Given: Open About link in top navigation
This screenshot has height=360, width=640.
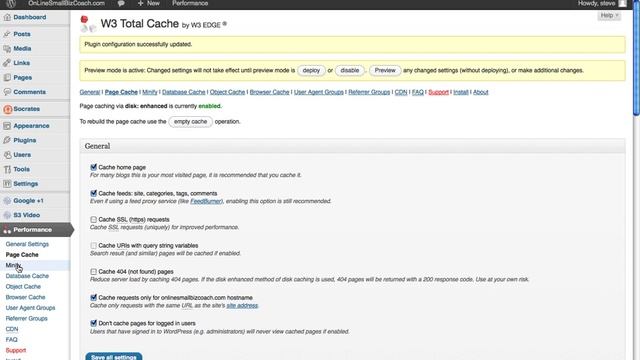Looking at the screenshot, I should point(480,92).
